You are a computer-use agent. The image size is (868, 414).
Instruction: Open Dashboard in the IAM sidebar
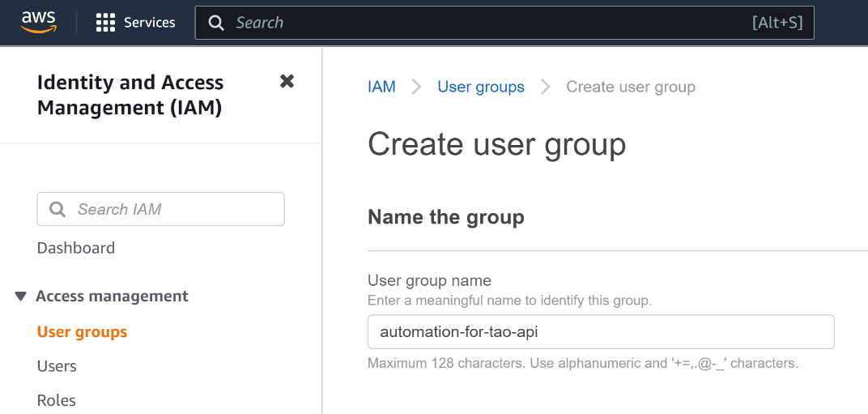pyautogui.click(x=76, y=248)
